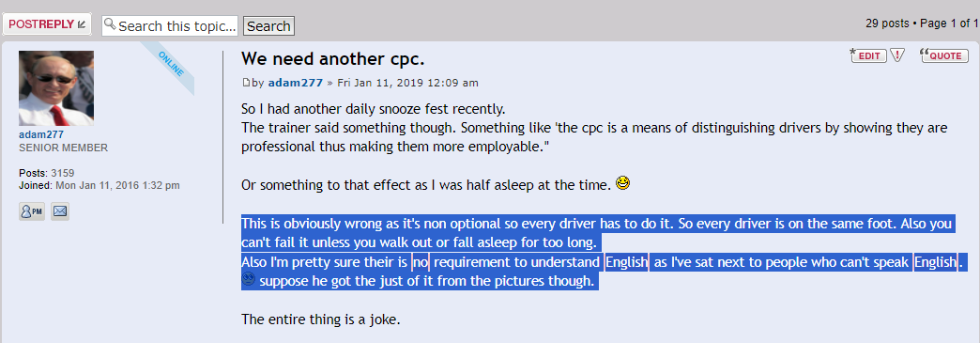The height and width of the screenshot is (343, 980).
Task: Open adam277 profile link below avatar
Action: click(x=41, y=134)
